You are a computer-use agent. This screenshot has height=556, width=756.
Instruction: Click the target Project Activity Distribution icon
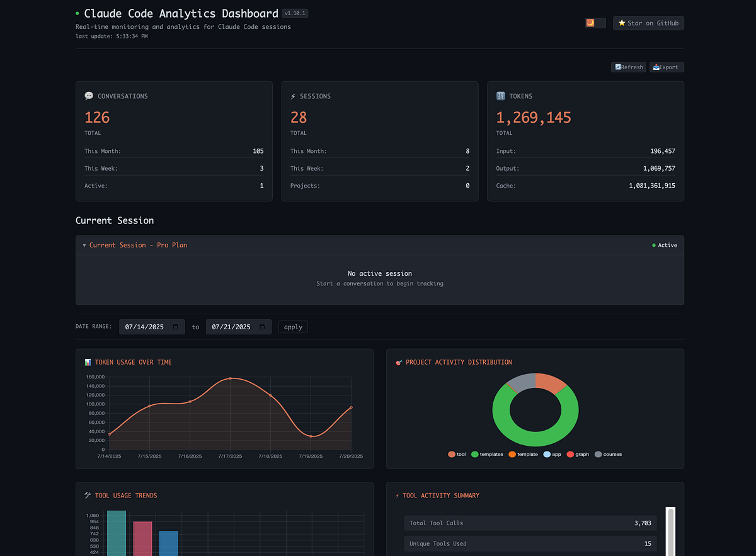pos(399,362)
